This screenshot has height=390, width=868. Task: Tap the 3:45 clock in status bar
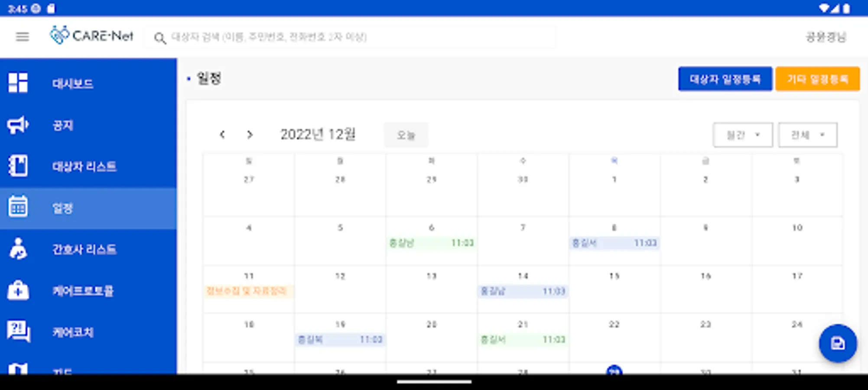click(x=18, y=9)
